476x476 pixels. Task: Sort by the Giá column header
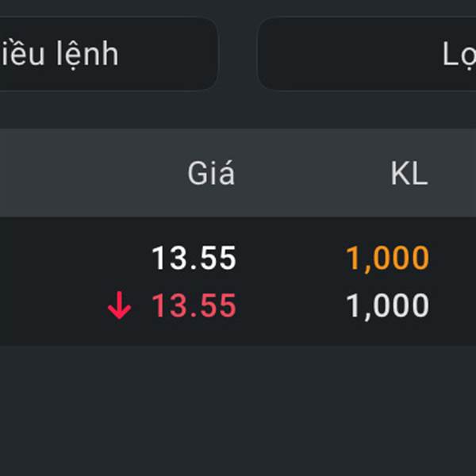tap(211, 174)
